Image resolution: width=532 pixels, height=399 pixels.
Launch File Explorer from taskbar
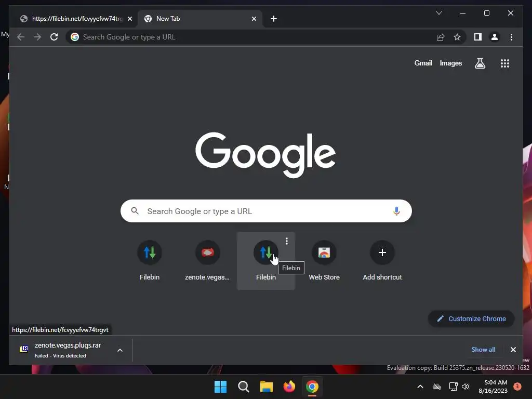point(267,387)
